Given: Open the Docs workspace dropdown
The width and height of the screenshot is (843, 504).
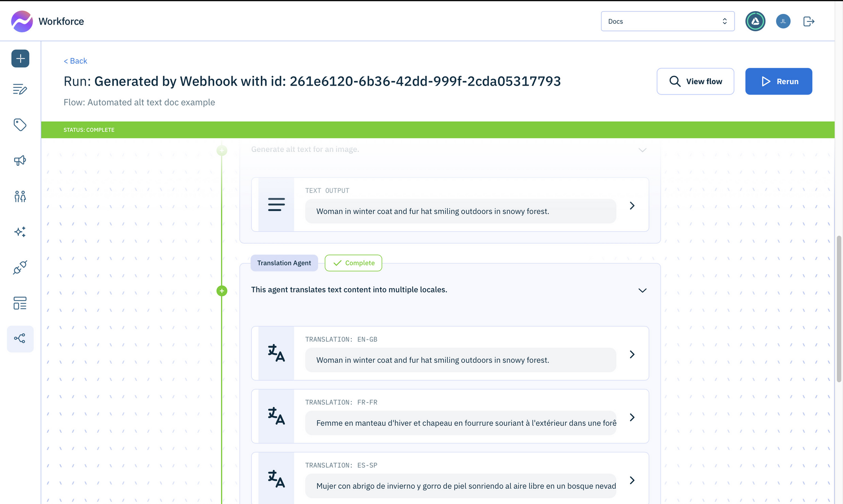Looking at the screenshot, I should [x=667, y=22].
